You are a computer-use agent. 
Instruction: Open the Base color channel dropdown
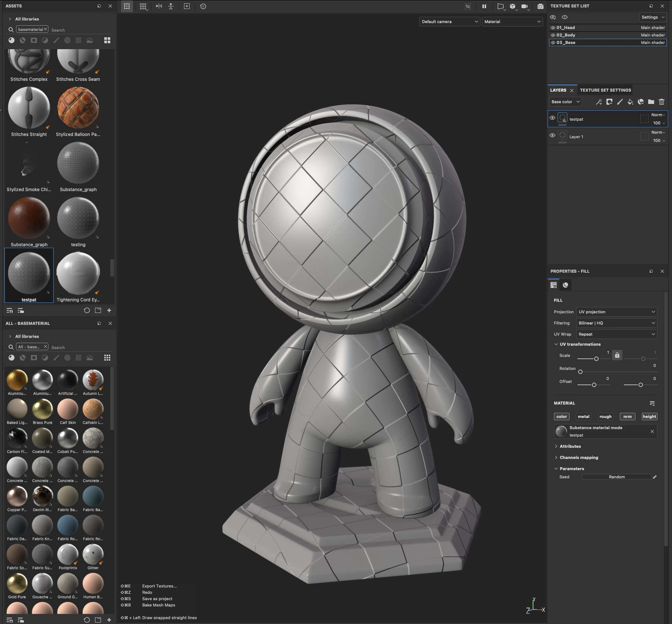(x=565, y=102)
